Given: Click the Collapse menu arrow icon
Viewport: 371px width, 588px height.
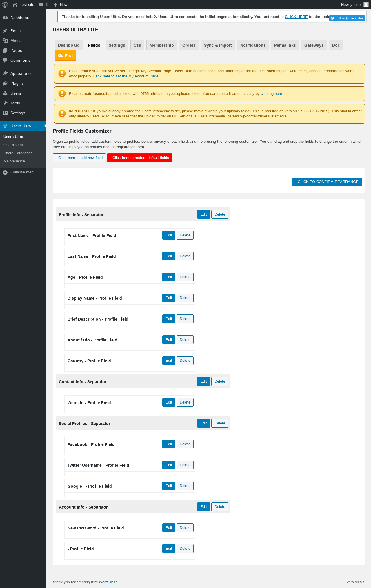Looking at the screenshot, I should [5, 172].
